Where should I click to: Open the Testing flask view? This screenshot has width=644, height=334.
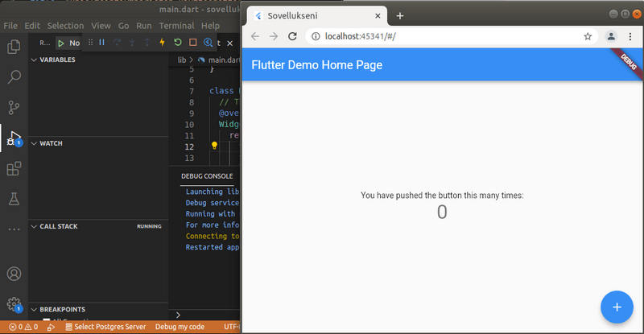click(x=14, y=198)
